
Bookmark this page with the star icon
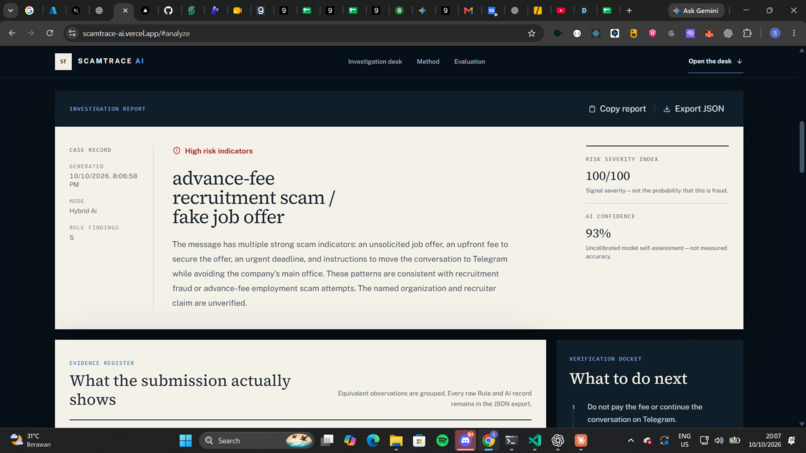(x=532, y=33)
